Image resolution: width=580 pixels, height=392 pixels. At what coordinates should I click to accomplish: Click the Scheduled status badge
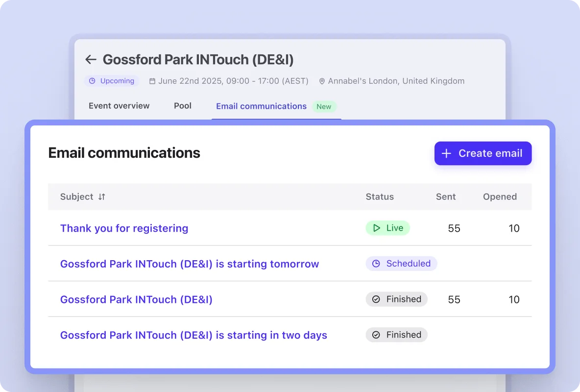[401, 264]
